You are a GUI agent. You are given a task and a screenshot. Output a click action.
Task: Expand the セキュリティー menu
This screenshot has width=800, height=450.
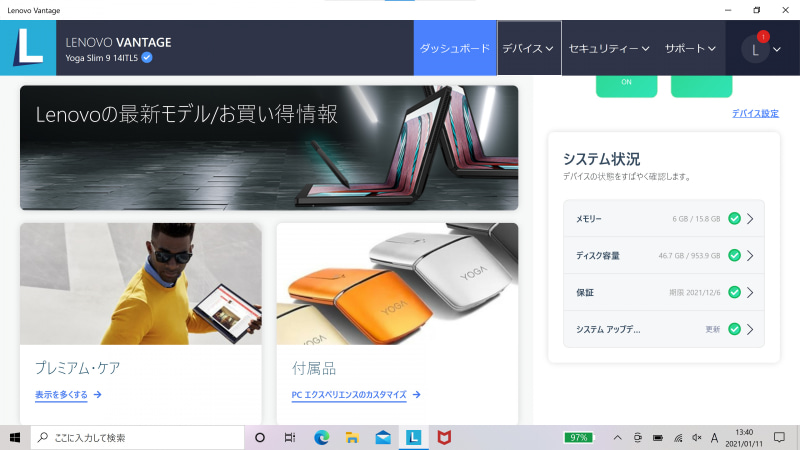(609, 48)
